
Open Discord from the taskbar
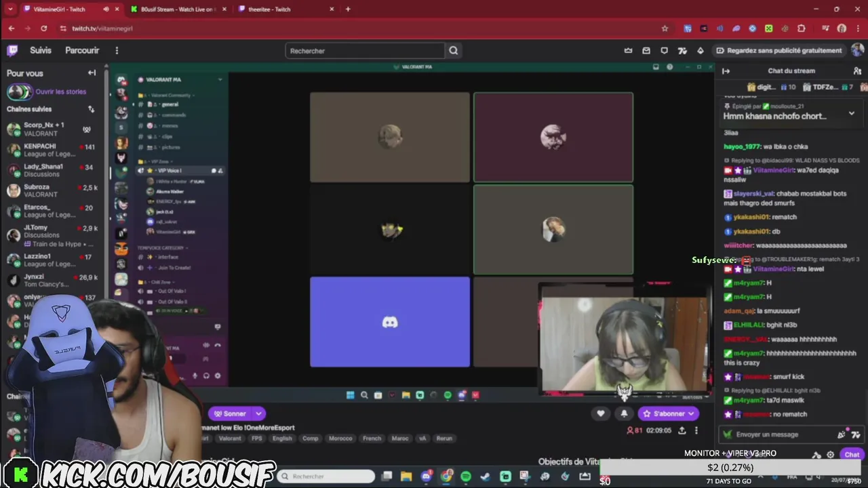[426, 476]
